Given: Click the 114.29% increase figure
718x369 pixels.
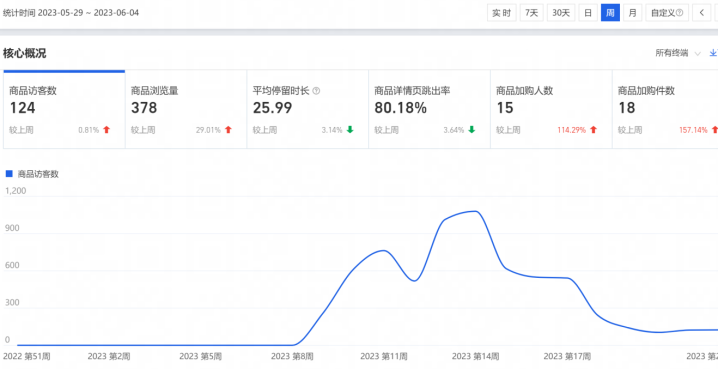Looking at the screenshot, I should coord(571,130).
